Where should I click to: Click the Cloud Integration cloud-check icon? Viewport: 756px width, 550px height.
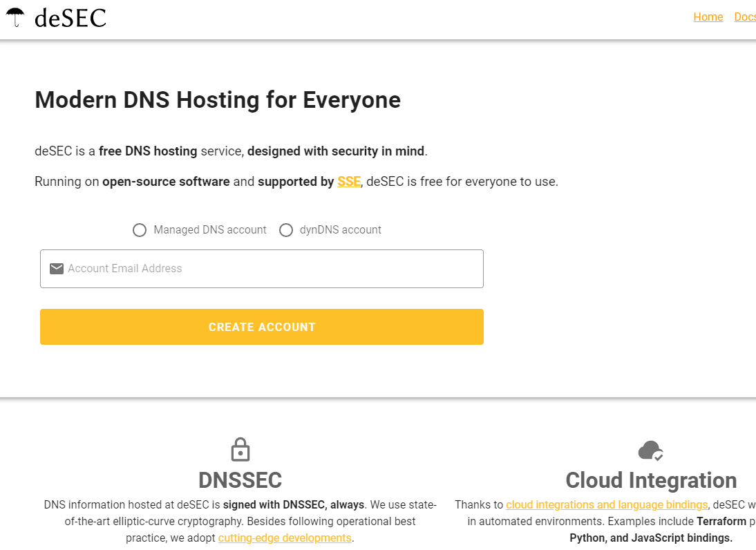[x=650, y=451]
